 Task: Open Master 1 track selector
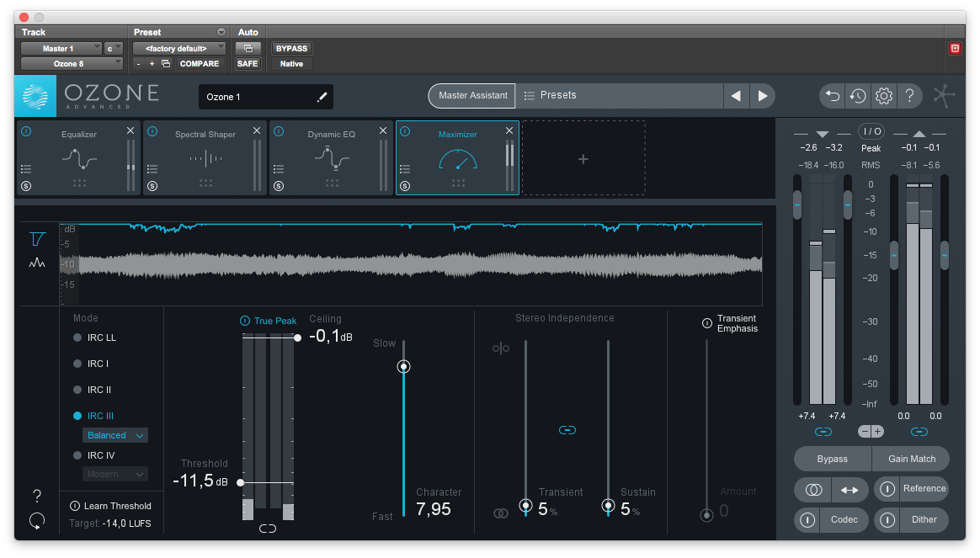[61, 48]
